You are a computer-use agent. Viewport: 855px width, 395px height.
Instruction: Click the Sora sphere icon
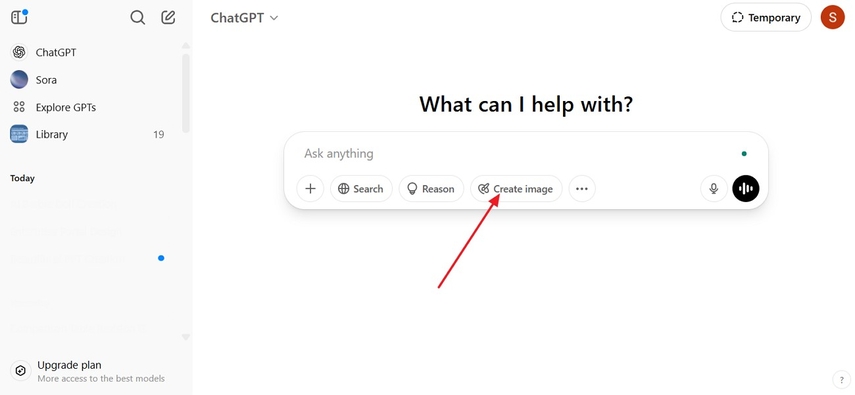point(19,80)
